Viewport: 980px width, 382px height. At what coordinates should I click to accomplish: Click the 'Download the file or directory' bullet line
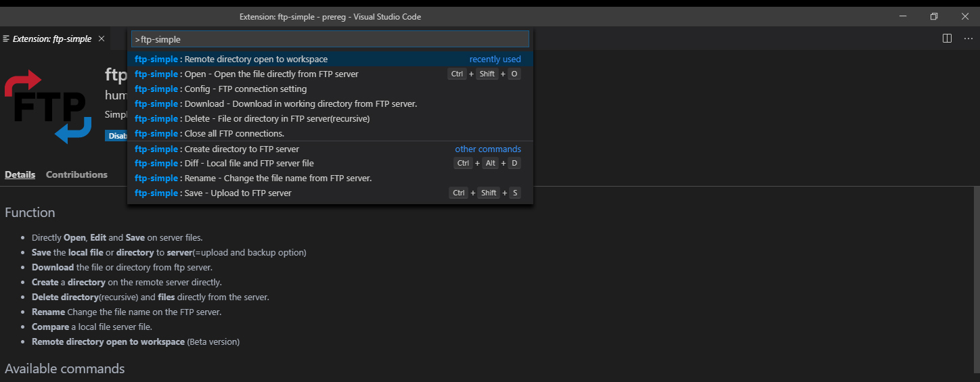122,268
